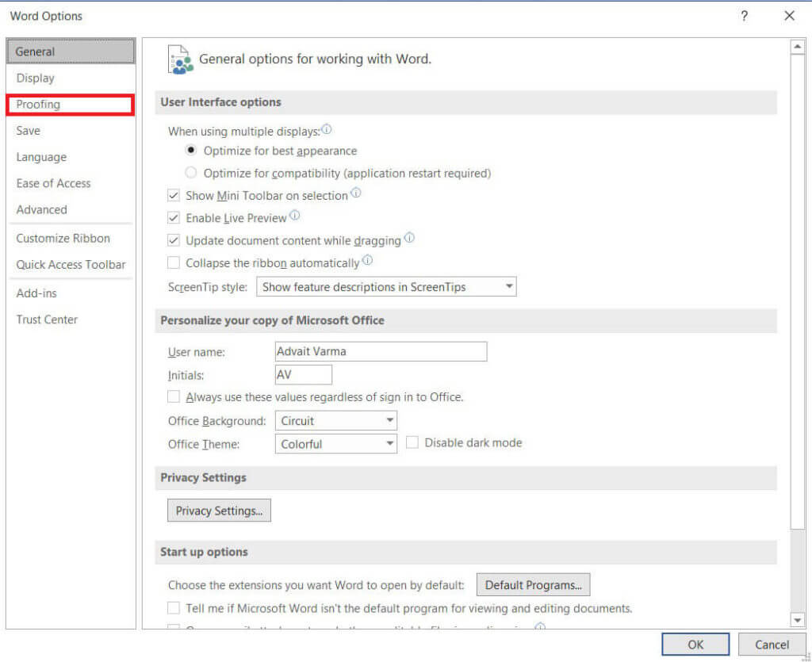Viewport: 812px width, 662px height.
Task: Open Quick Access Toolbar settings
Action: pos(71,265)
